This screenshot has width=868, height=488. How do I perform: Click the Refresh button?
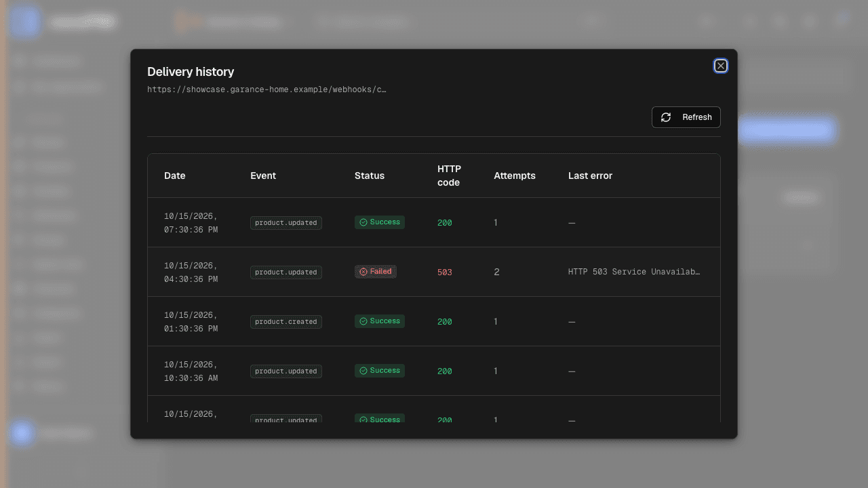click(686, 117)
